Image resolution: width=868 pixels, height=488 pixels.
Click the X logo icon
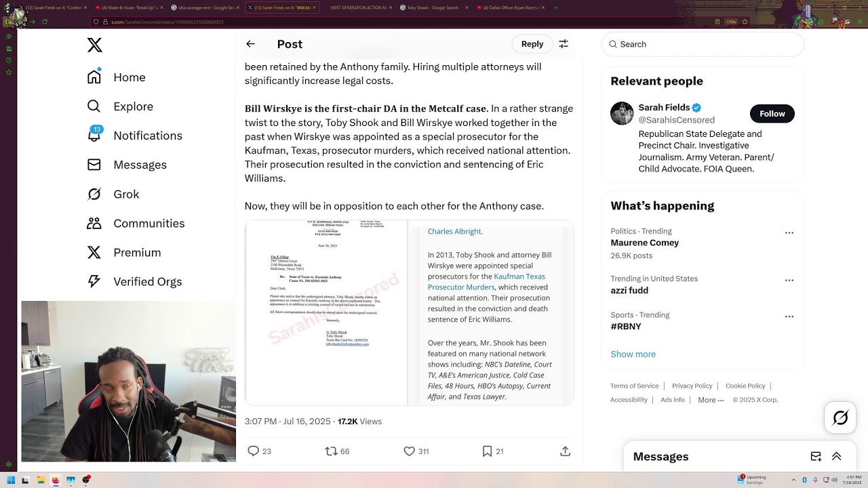click(95, 45)
